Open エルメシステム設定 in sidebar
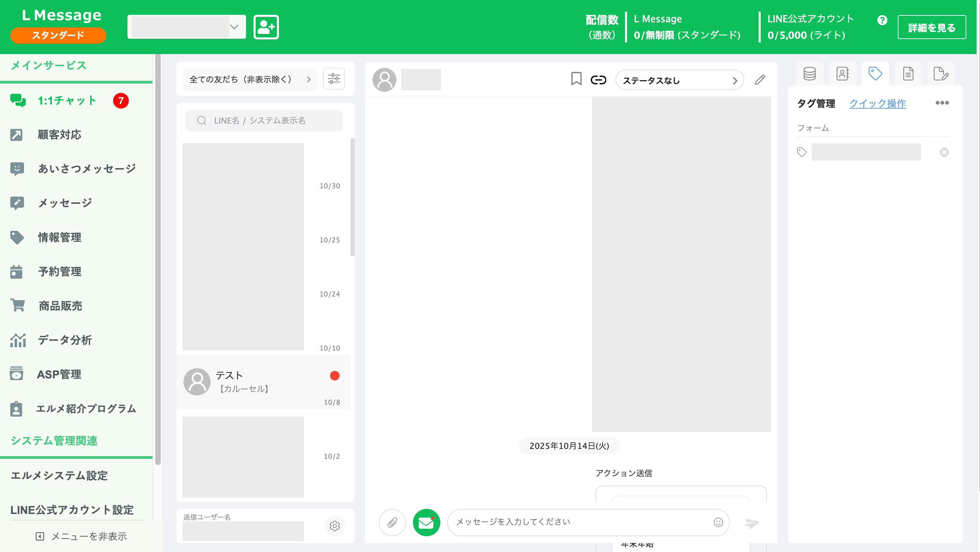The height and width of the screenshot is (552, 980). (59, 476)
